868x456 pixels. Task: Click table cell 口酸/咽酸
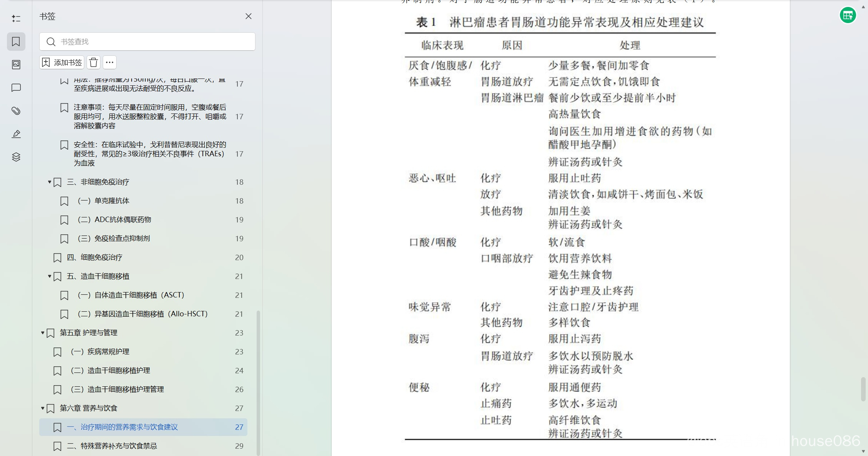click(432, 242)
